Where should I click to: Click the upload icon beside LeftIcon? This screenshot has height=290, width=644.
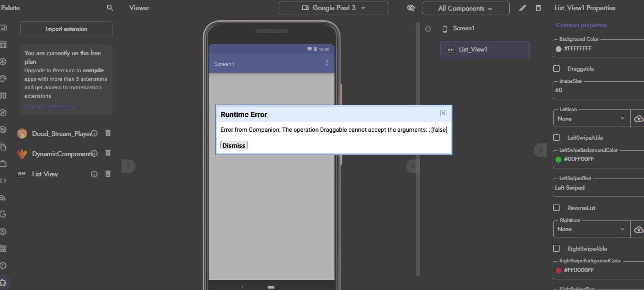click(x=638, y=118)
